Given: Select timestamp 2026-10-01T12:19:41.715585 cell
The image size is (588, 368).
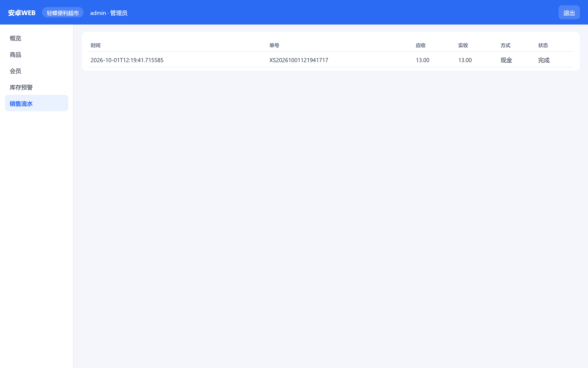Looking at the screenshot, I should pos(127,60).
